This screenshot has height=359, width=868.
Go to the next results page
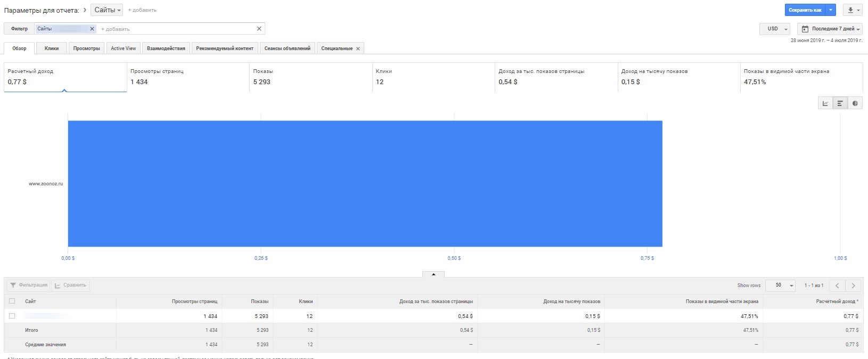pos(853,285)
